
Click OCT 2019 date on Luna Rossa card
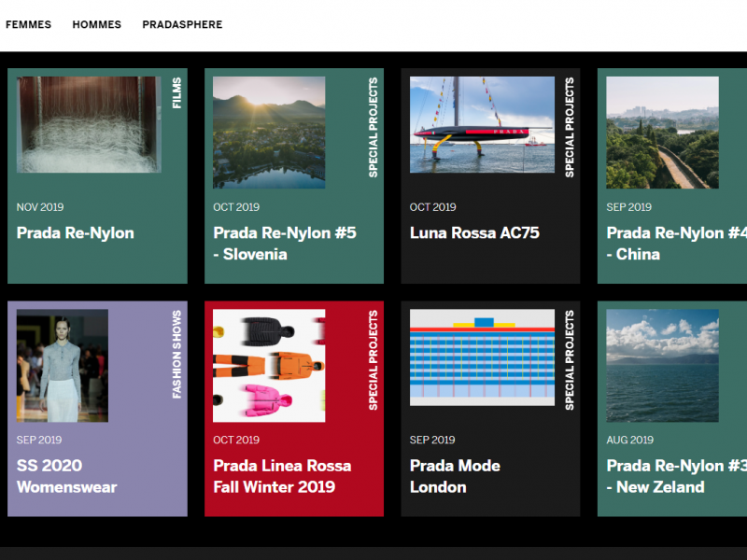433,207
